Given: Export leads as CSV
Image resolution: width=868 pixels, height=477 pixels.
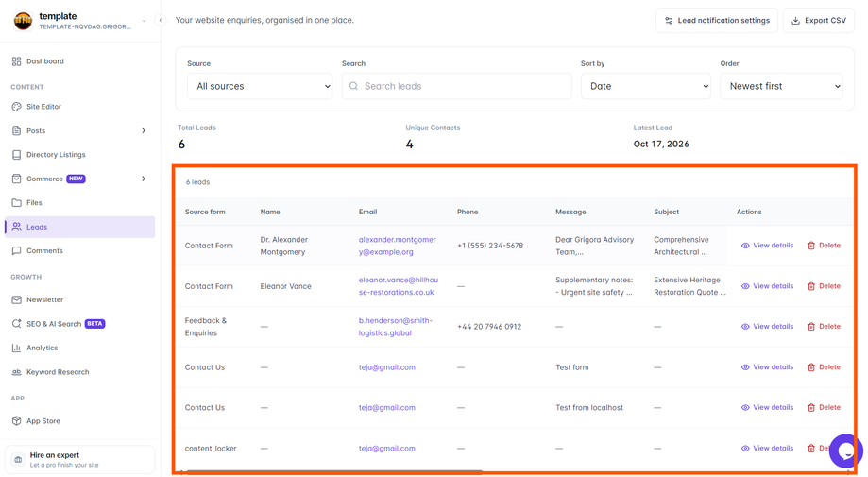Looking at the screenshot, I should pyautogui.click(x=819, y=21).
